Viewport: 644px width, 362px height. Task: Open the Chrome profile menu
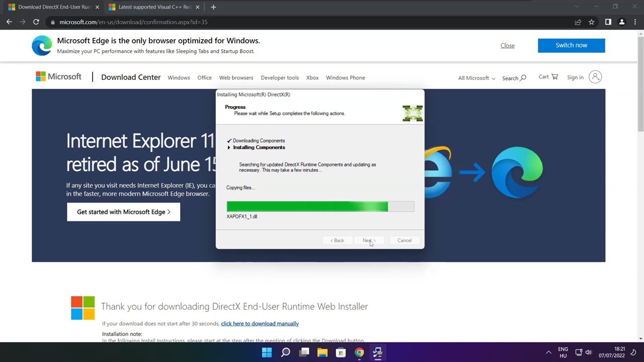[x=622, y=22]
